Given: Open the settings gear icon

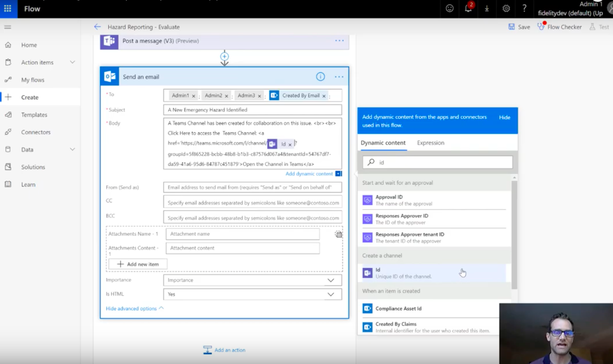Looking at the screenshot, I should pyautogui.click(x=506, y=8).
